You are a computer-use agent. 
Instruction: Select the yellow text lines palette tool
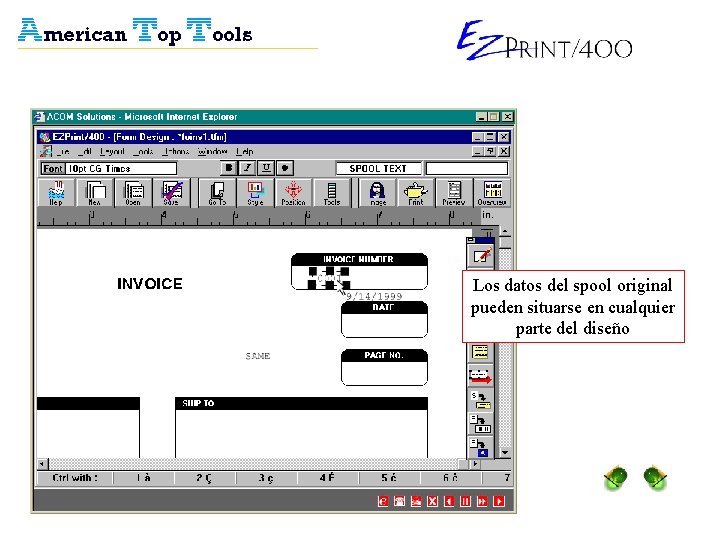click(481, 353)
